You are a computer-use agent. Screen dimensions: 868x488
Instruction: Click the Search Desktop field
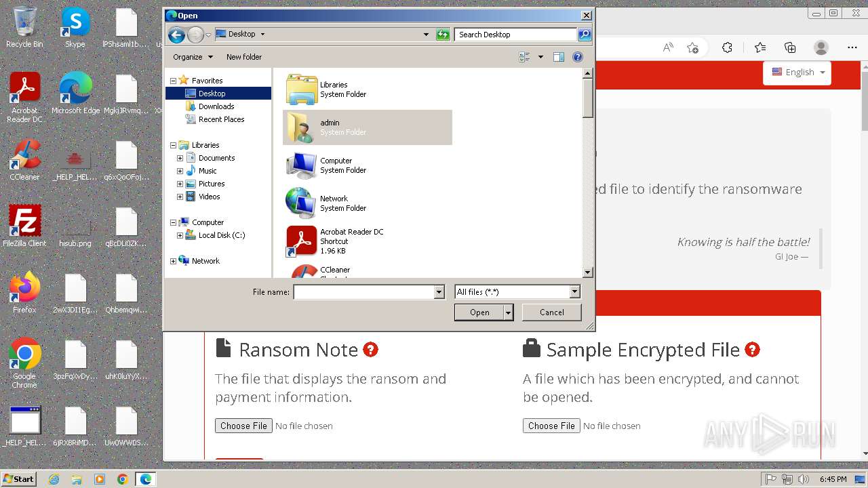[x=516, y=35]
